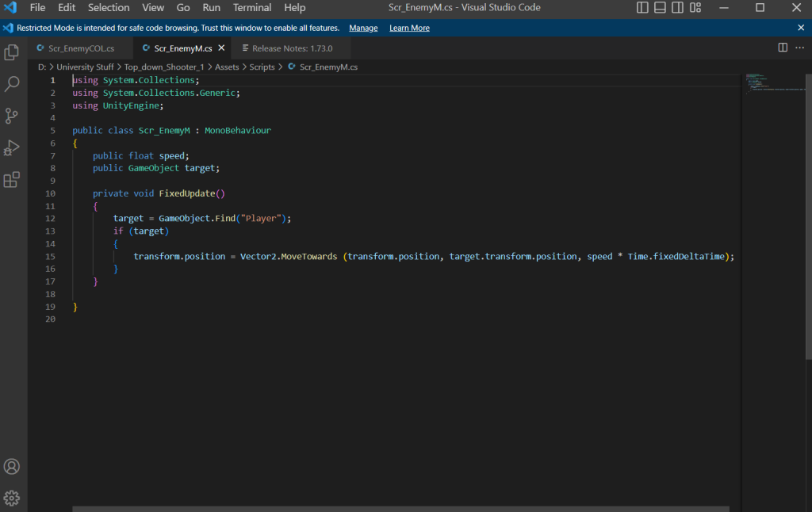Open the Explorer view in activity bar
Screen dimensions: 812x512
[12, 53]
